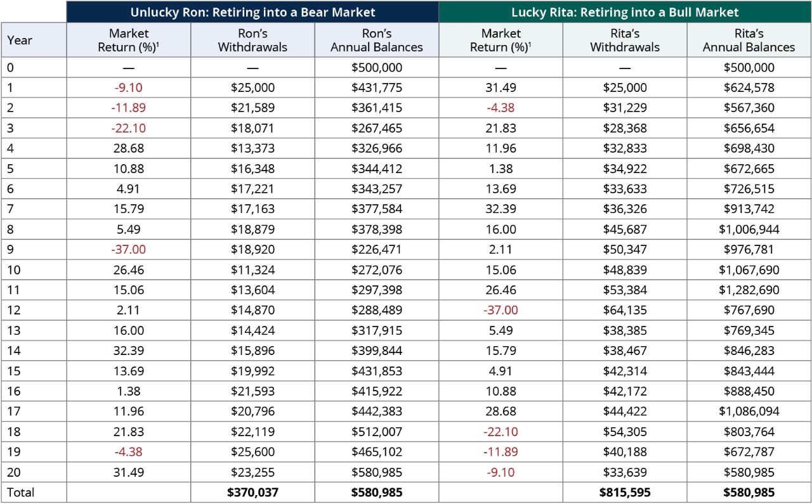
Task: Click Ron's total withdrawals $370,037
Action: tap(252, 492)
